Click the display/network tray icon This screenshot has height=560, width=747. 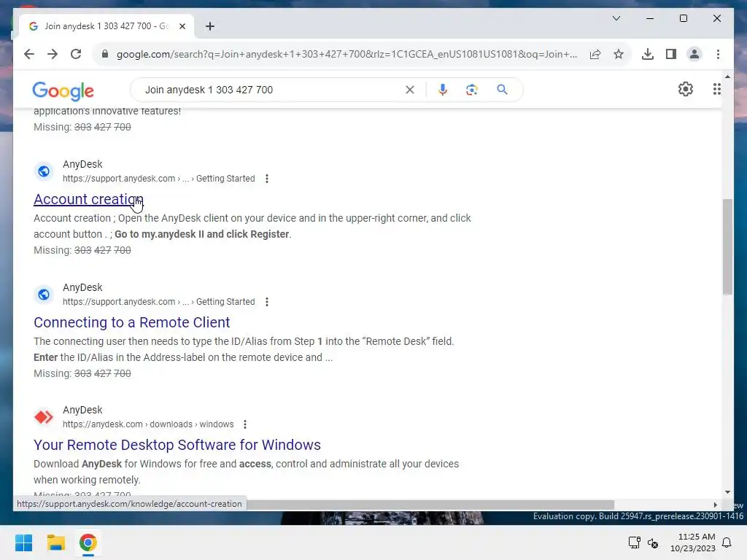coord(634,542)
